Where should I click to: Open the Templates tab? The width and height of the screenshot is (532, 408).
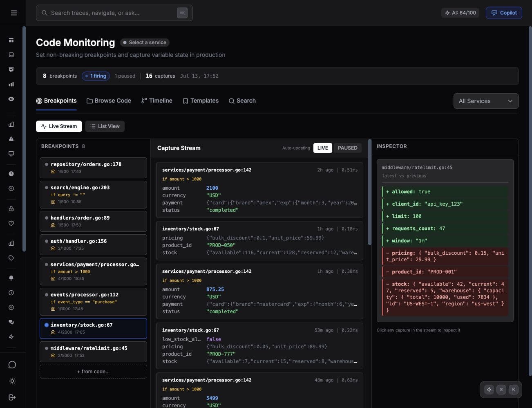click(x=201, y=101)
